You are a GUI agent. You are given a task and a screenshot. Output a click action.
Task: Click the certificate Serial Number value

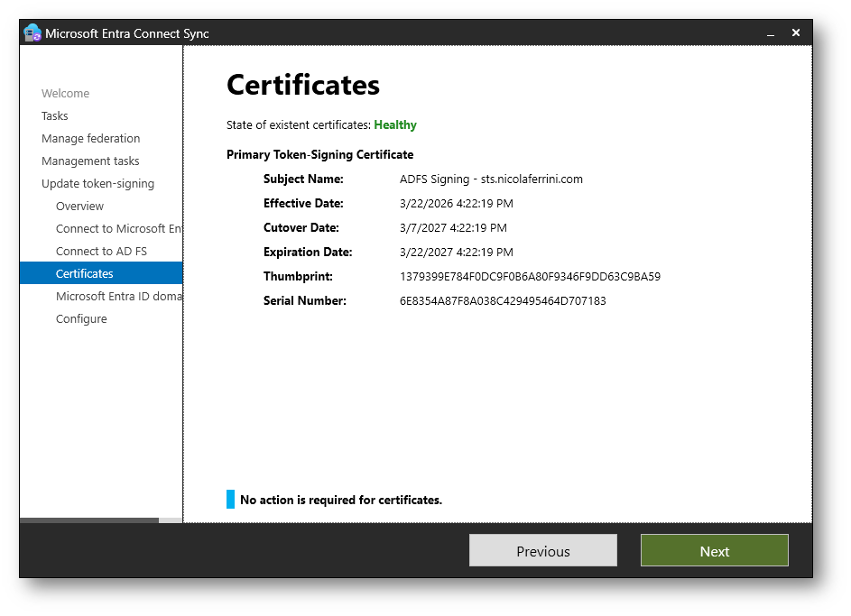click(x=503, y=300)
